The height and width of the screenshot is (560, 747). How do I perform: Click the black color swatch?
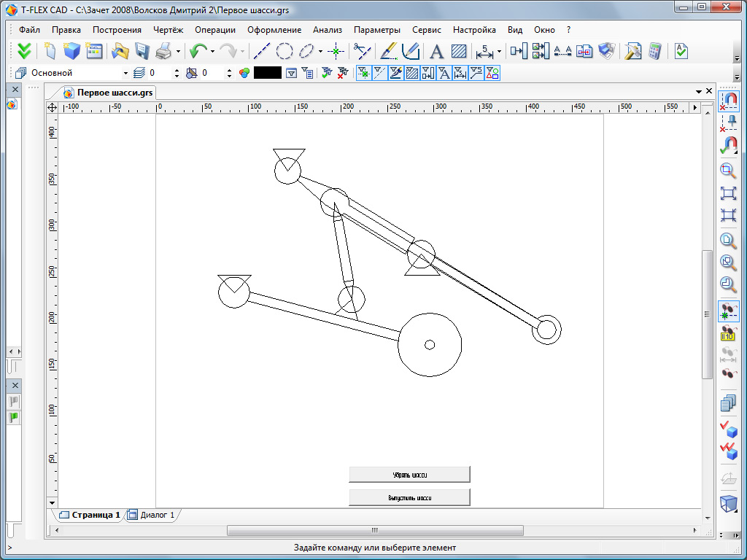coord(268,73)
